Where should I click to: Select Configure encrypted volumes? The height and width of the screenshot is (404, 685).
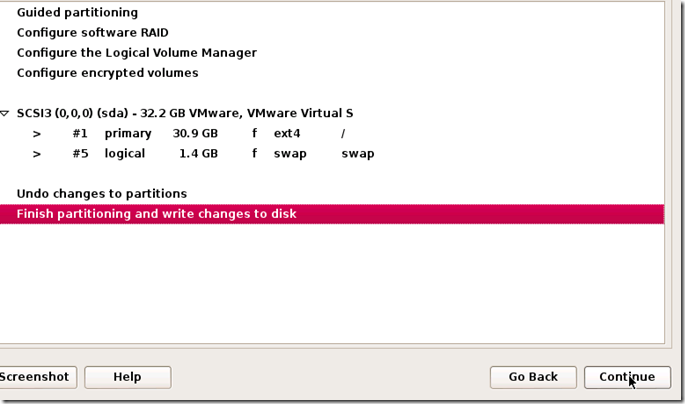click(x=107, y=73)
